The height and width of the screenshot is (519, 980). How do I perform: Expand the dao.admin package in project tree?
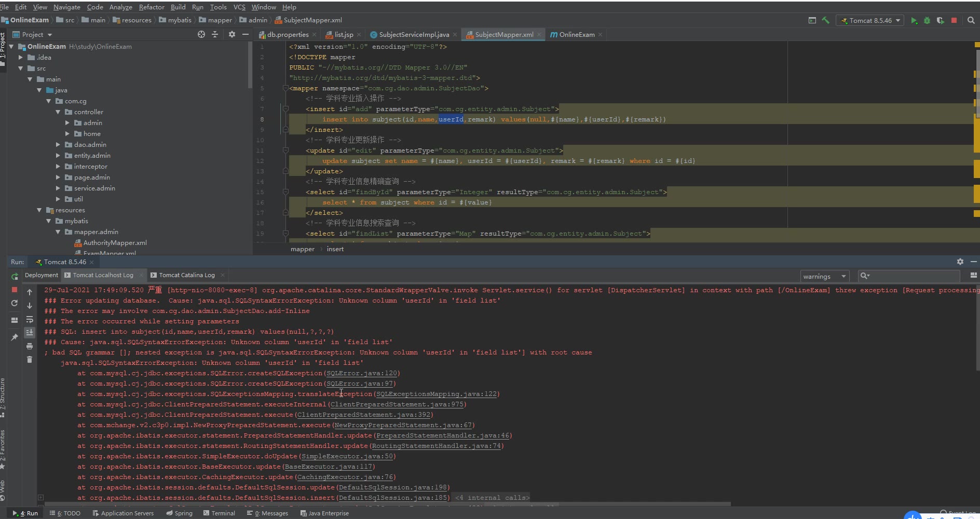(58, 145)
